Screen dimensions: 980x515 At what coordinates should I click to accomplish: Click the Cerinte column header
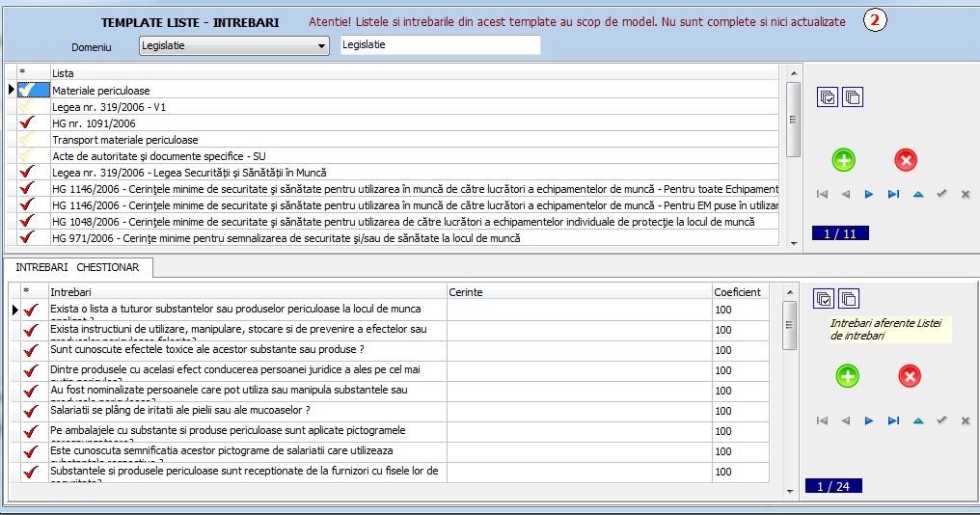click(x=580, y=292)
